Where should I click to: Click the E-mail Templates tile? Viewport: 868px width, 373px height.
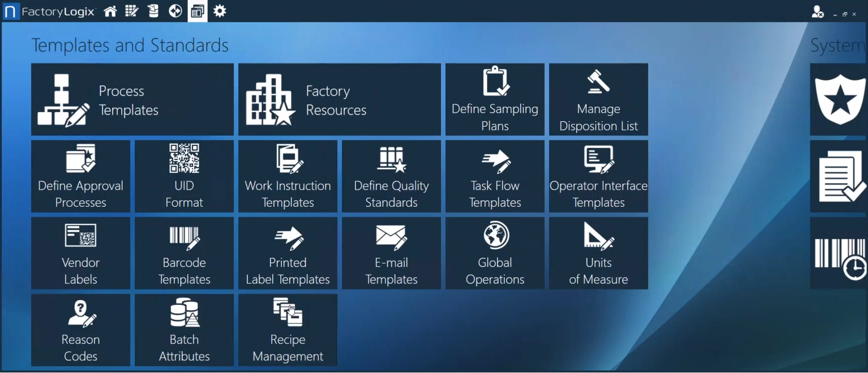[x=391, y=253]
